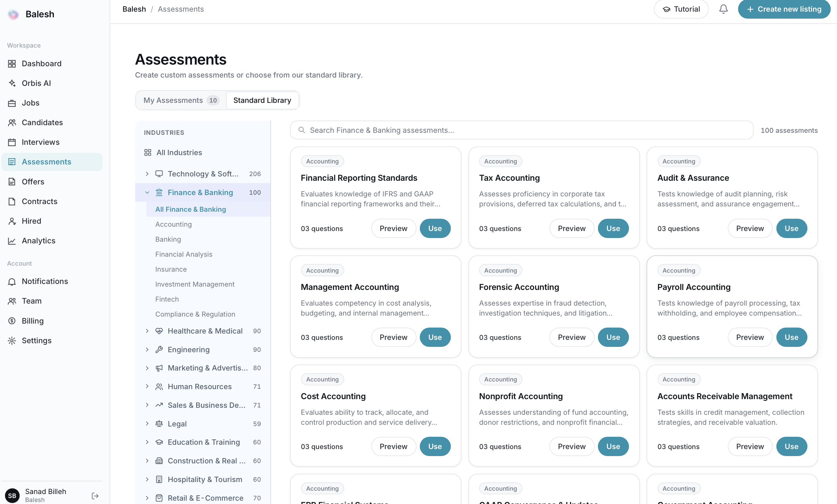This screenshot has width=837, height=504.
Task: Open Assessments in the sidebar
Action: 52,162
